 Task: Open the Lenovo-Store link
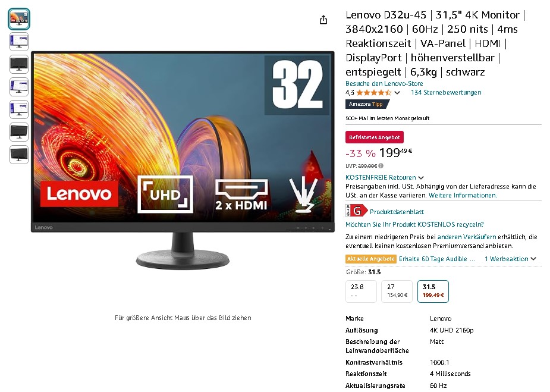point(384,83)
